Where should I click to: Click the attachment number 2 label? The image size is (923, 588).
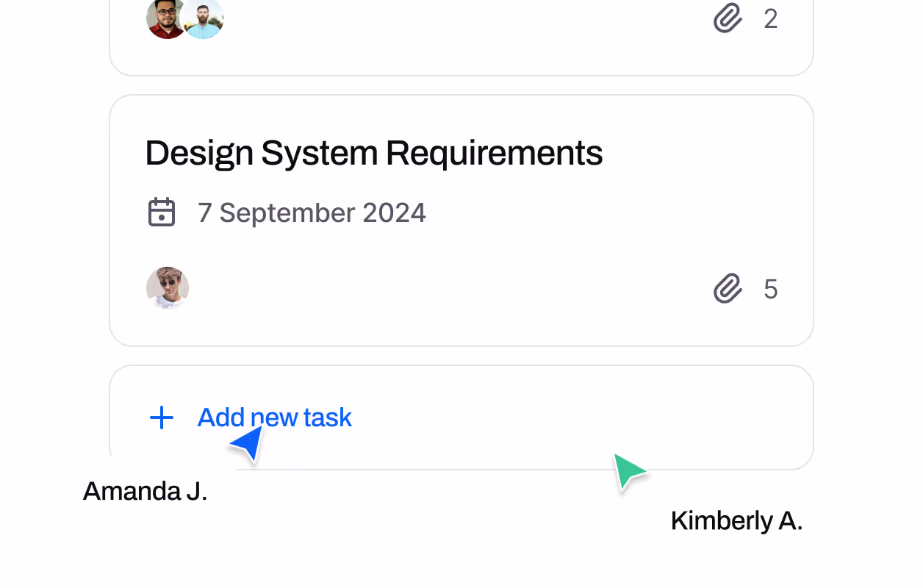coord(770,19)
